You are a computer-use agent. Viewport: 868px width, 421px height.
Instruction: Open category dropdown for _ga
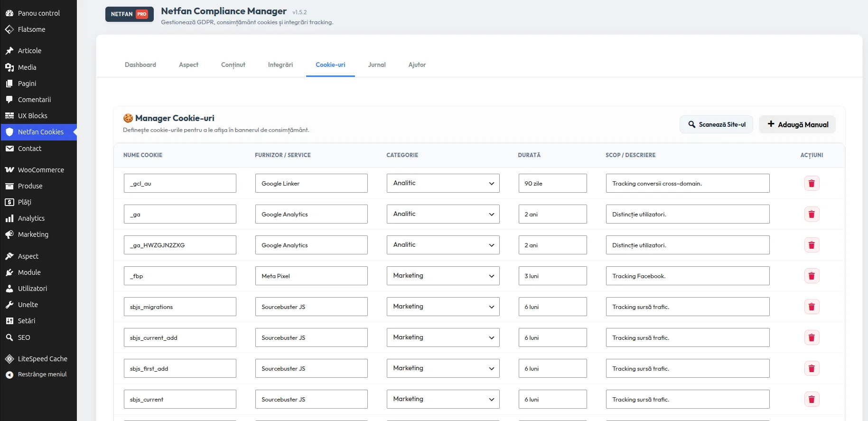(x=443, y=214)
